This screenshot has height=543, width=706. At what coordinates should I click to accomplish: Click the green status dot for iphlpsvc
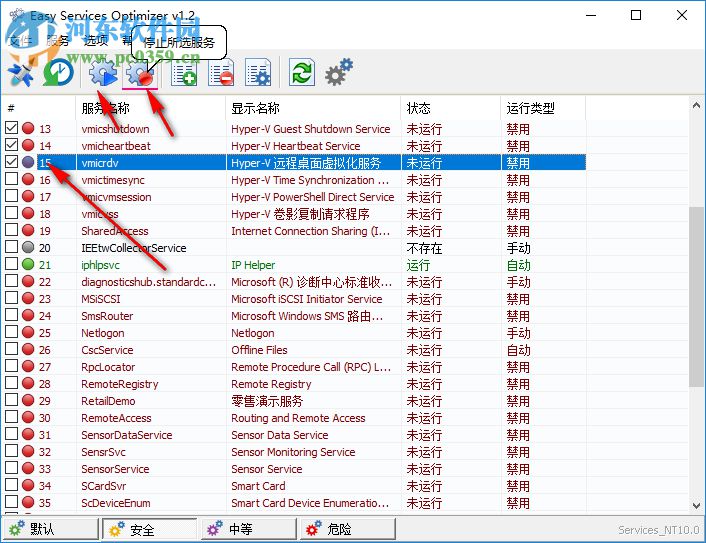(x=28, y=264)
